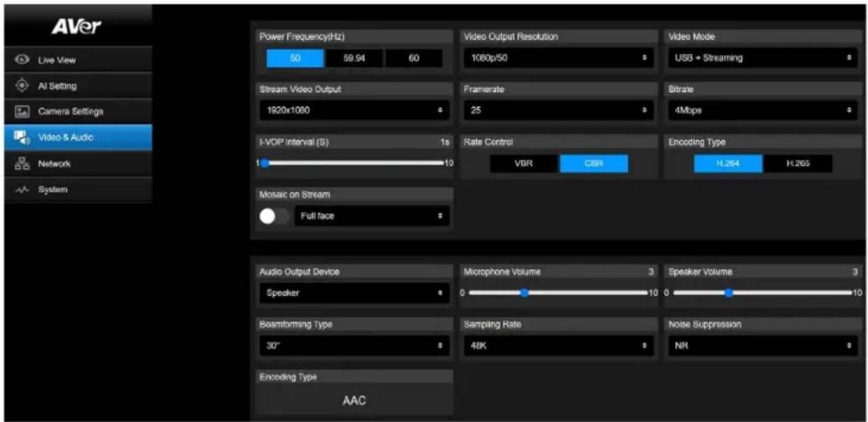Set power frequency to 59.94 Hz
Image resolution: width=868 pixels, height=422 pixels.
pos(354,58)
